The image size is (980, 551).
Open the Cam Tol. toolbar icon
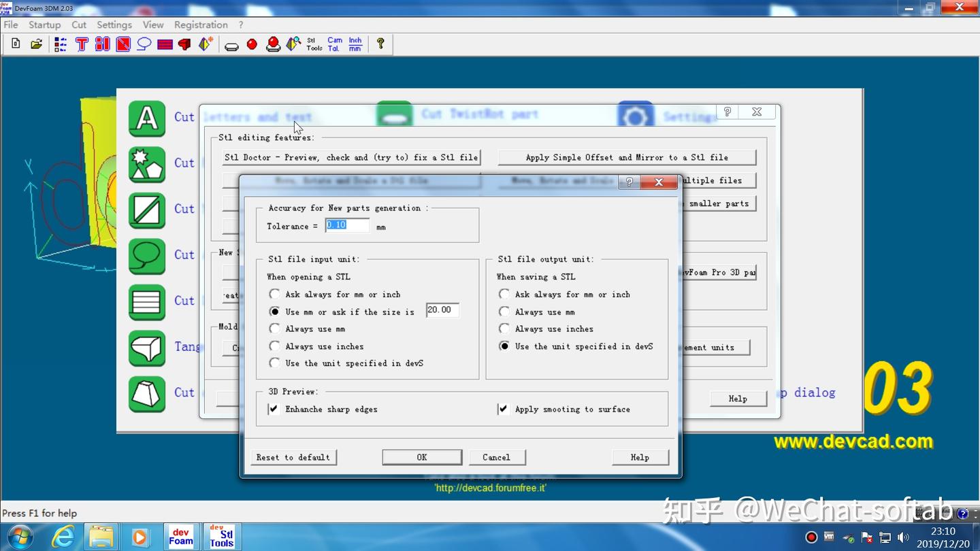coord(334,44)
